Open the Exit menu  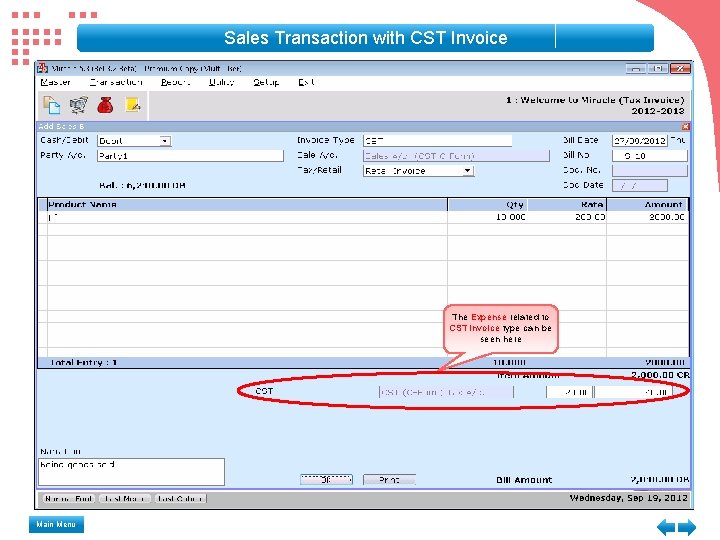point(306,82)
